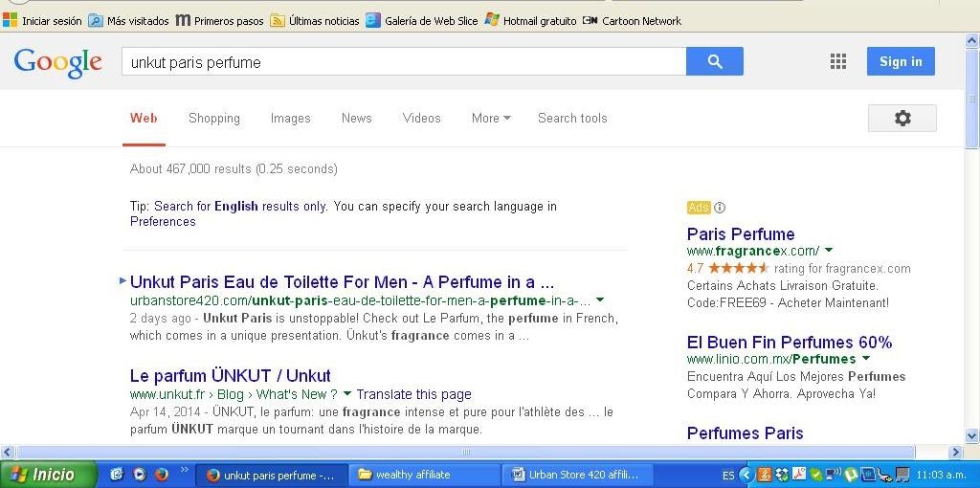Click the wireless network tray icon
Image resolution: width=980 pixels, height=488 pixels.
coord(834,474)
